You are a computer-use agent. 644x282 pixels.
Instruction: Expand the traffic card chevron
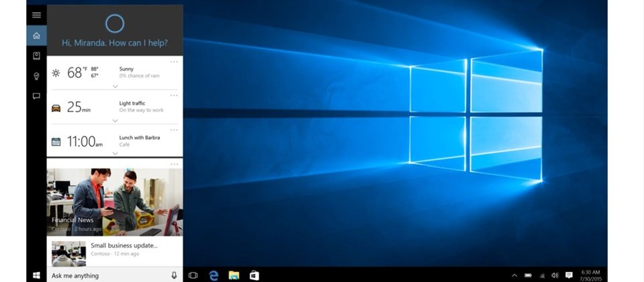[x=115, y=120]
